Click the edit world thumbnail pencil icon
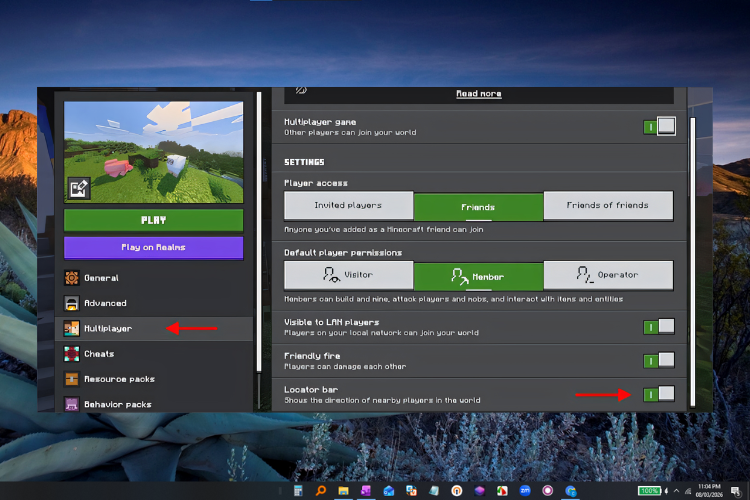 tap(78, 188)
